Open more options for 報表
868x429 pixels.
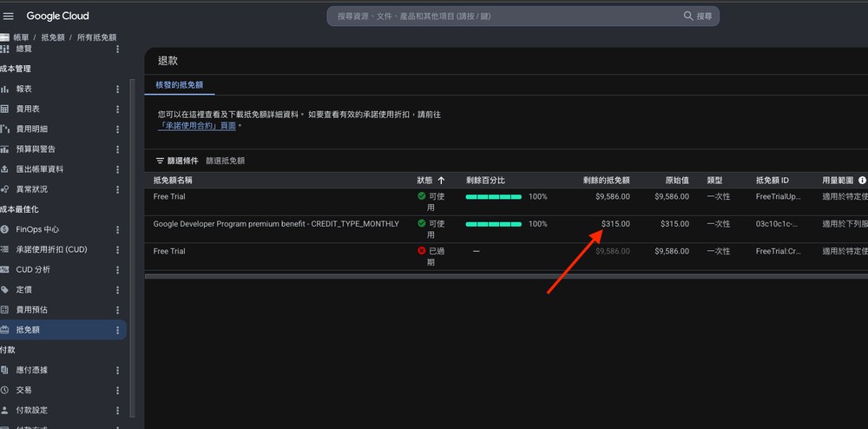click(x=117, y=89)
